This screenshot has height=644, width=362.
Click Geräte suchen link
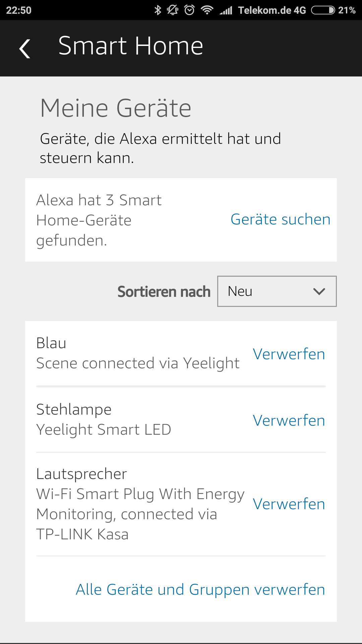point(281,219)
